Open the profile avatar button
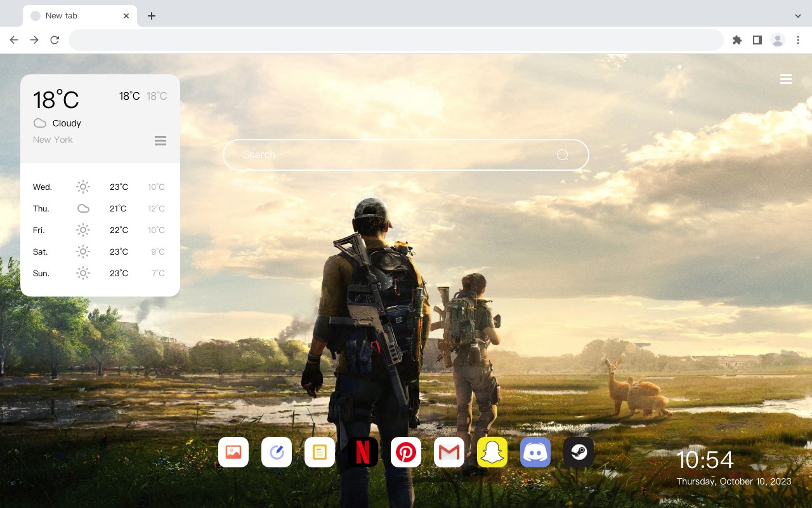The height and width of the screenshot is (508, 812). tap(778, 40)
